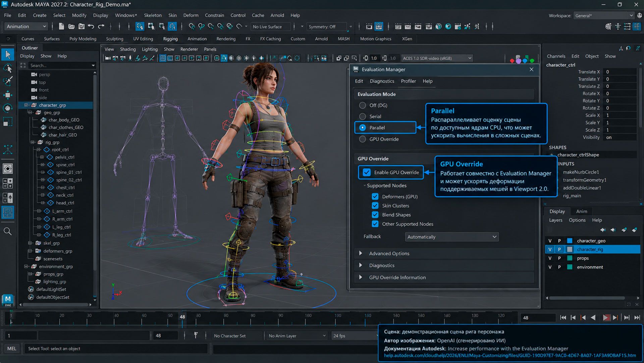Open Profiler menu in Evaluation Manager
The image size is (644, 363).
coord(408,81)
